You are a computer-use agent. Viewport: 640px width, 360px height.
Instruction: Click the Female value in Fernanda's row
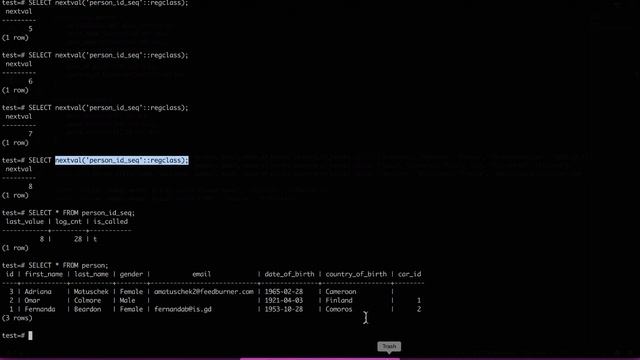[x=131, y=309]
